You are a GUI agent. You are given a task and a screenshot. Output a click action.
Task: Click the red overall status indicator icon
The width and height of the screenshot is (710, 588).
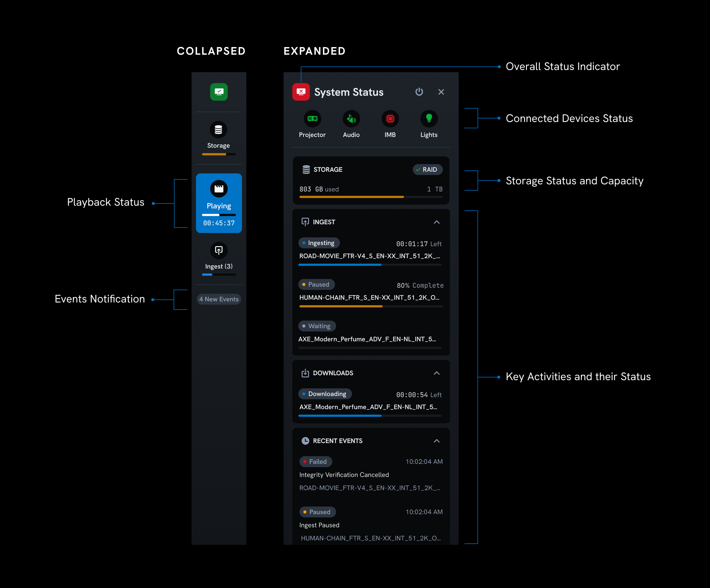[301, 92]
